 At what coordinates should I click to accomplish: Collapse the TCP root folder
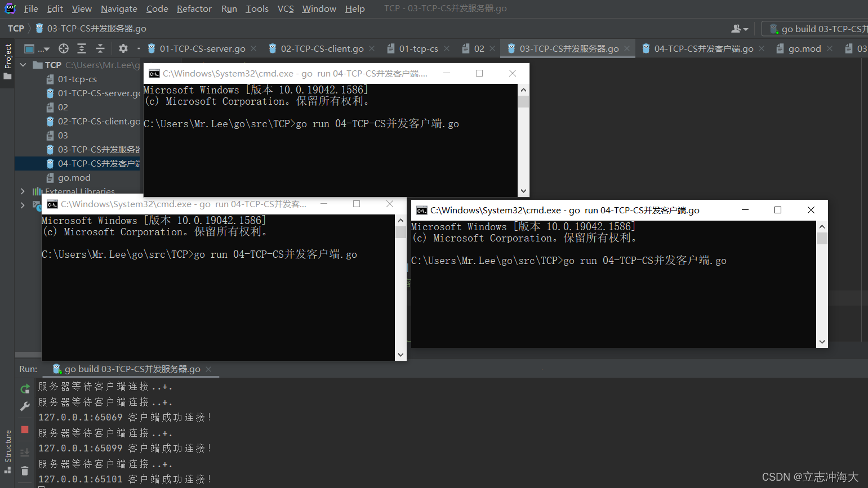coord(23,65)
